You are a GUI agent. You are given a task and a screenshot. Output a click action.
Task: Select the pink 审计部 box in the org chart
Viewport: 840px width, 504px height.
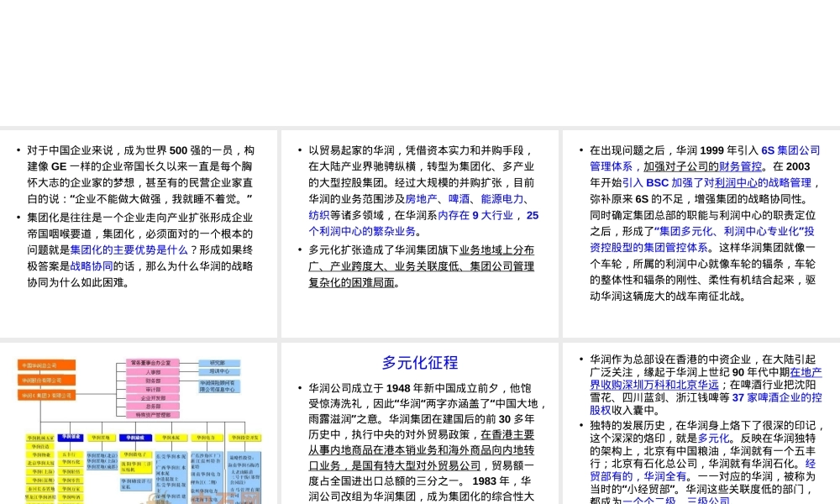[x=153, y=390]
